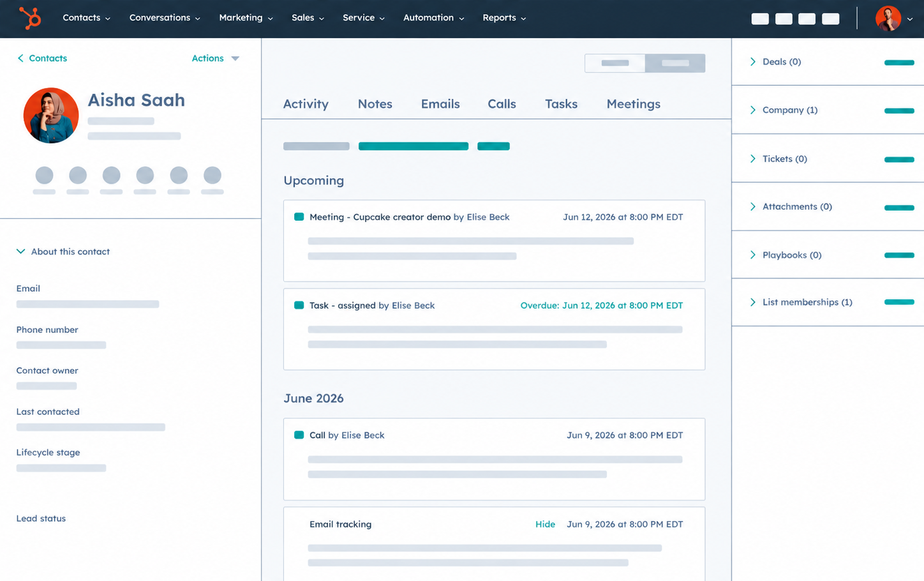Open account menu chevron beside the avatar
924x581 pixels.
[910, 19]
